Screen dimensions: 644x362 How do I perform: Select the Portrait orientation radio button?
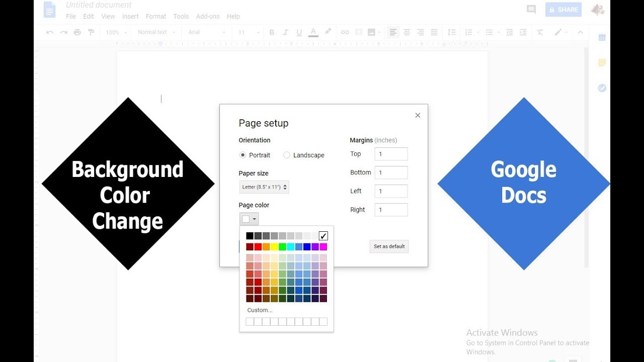pos(242,155)
